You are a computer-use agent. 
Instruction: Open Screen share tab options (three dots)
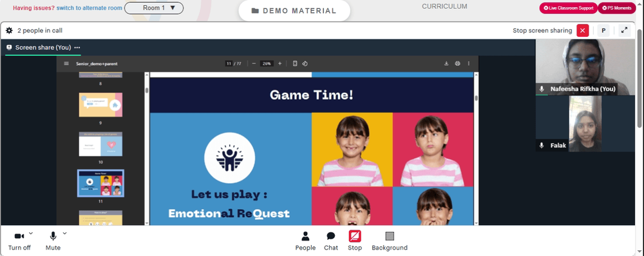[77, 48]
